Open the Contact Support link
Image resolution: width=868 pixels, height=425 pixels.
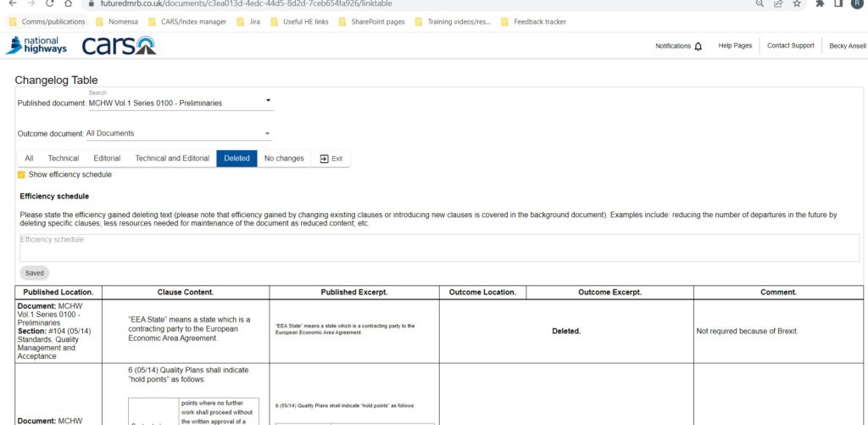[x=790, y=46]
